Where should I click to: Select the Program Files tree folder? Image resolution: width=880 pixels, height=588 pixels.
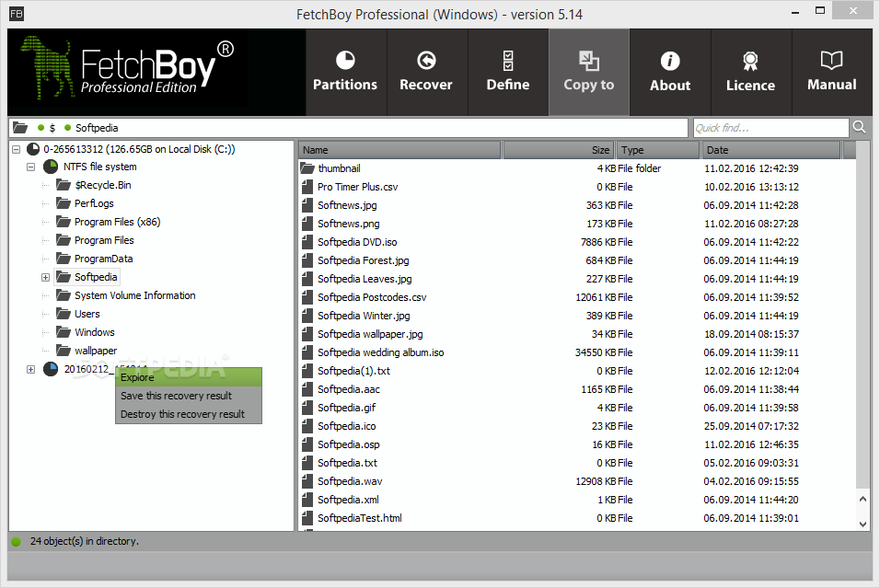(x=104, y=240)
